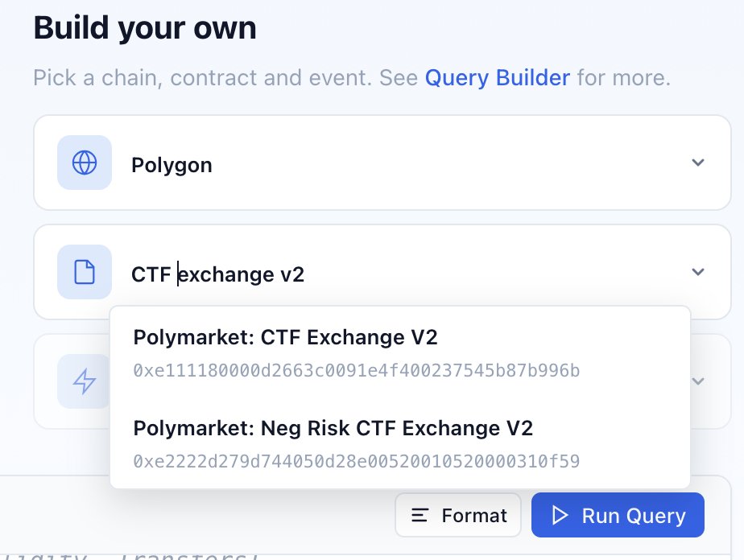Click address 0xe2222d279d744050d28e00520010520000310f59
Image resolution: width=744 pixels, height=560 pixels.
click(357, 461)
